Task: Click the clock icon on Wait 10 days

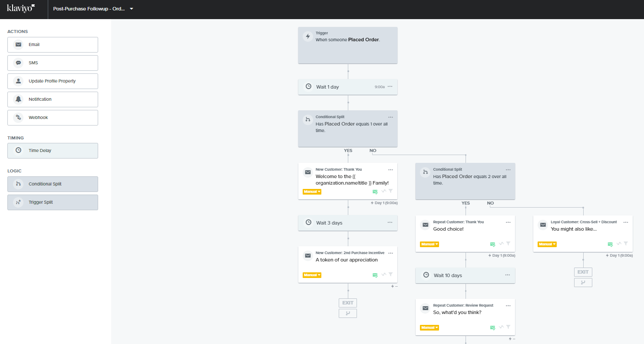Action: click(426, 275)
